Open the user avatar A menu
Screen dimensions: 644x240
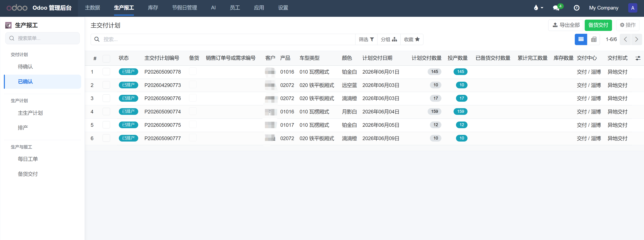(632, 8)
